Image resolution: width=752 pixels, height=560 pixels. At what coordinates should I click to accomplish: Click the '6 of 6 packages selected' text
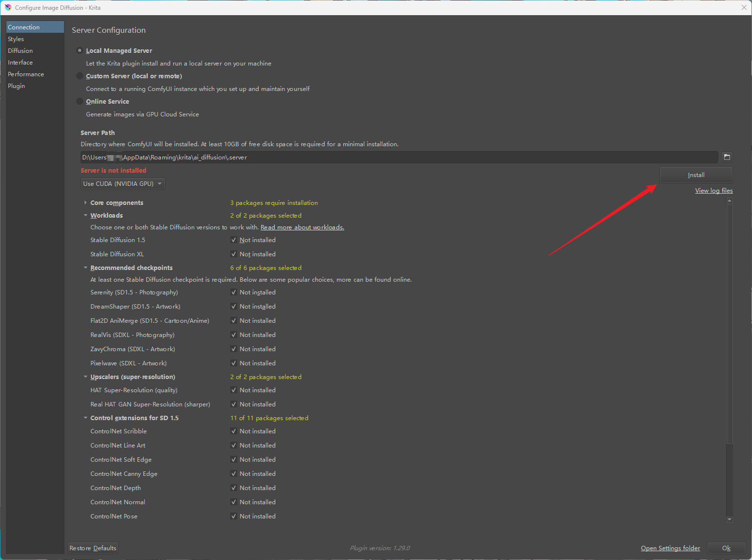(266, 268)
